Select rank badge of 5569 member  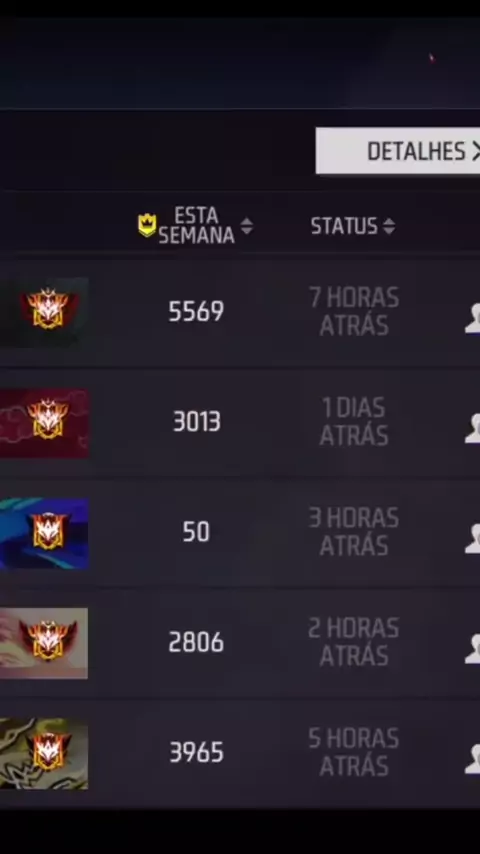point(48,309)
